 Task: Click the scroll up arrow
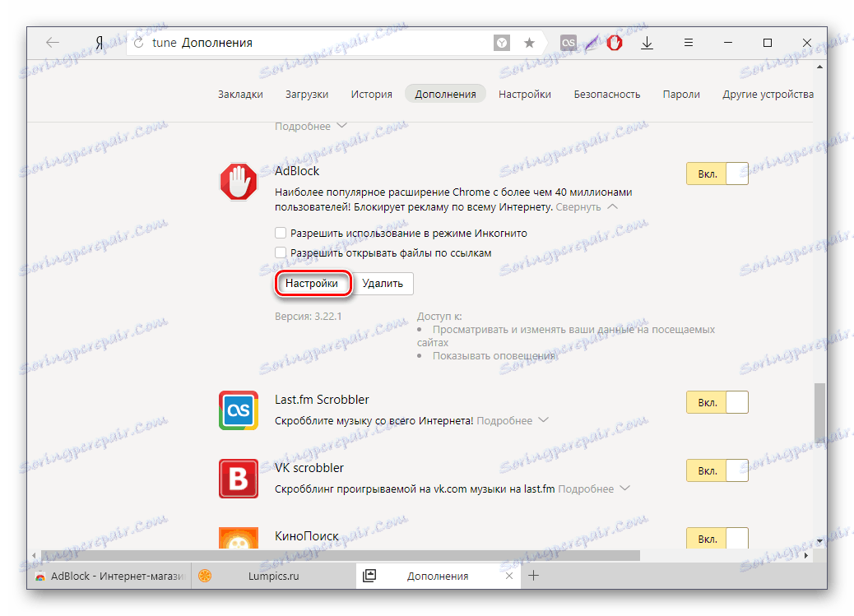(x=819, y=67)
